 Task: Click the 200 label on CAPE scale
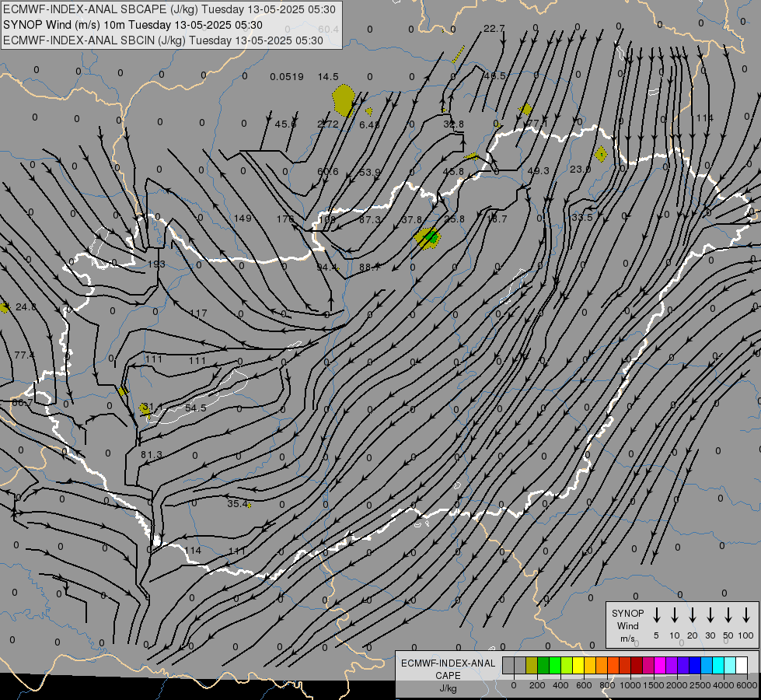537,685
